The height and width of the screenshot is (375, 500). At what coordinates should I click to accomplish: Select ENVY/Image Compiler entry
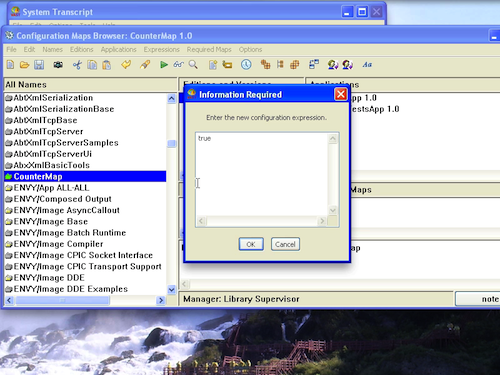coord(59,244)
